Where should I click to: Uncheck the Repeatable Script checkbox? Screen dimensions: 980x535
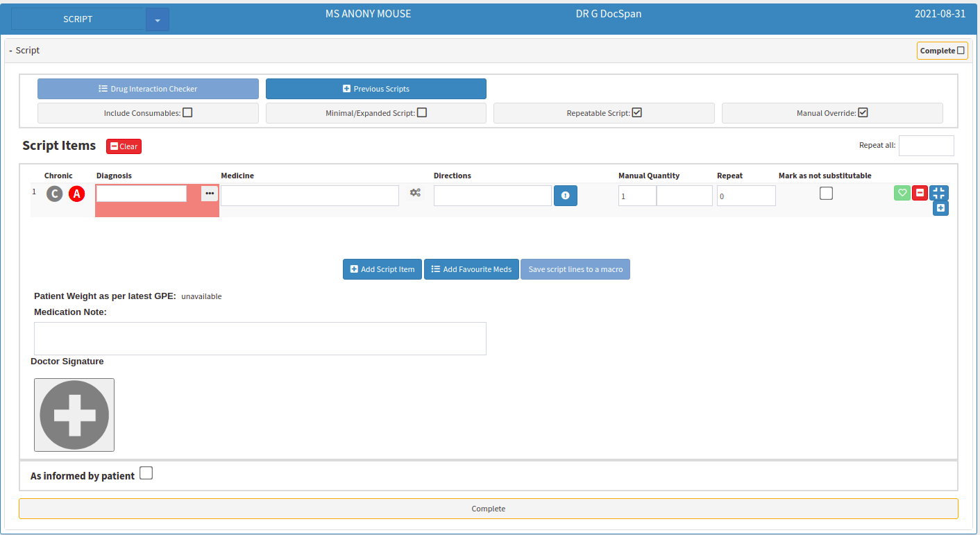pyautogui.click(x=637, y=112)
